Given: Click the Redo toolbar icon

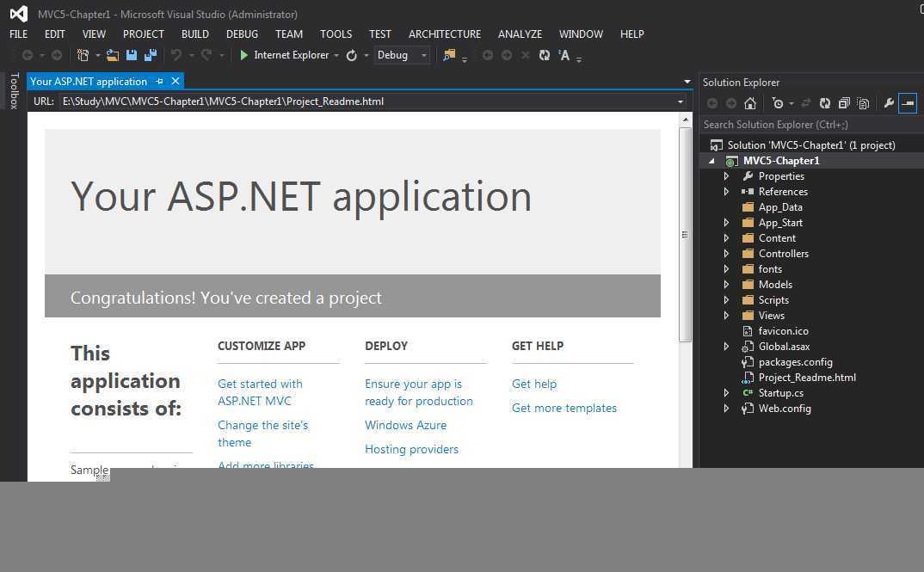Looking at the screenshot, I should point(206,55).
